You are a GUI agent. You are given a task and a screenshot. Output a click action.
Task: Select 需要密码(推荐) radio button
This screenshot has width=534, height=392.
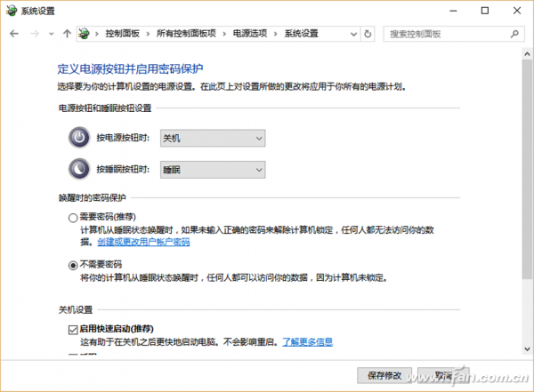coord(73,218)
